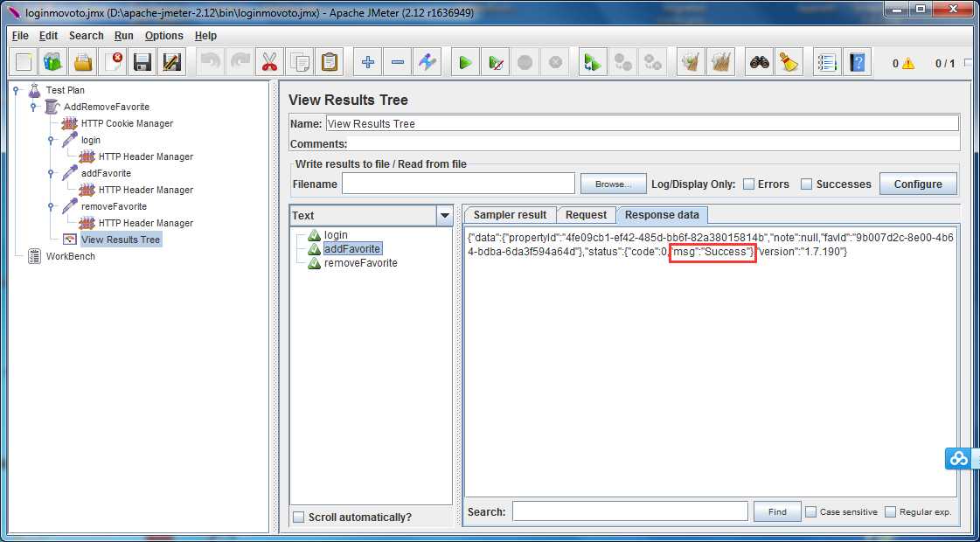Click the Help question mark icon

click(857, 63)
